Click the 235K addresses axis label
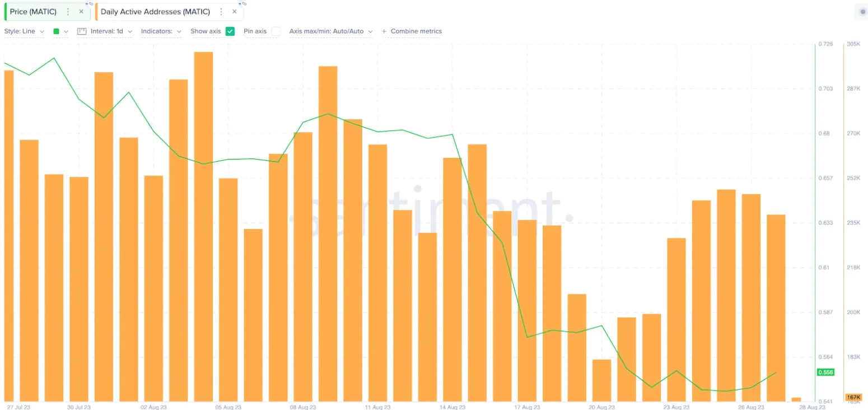 pyautogui.click(x=853, y=223)
